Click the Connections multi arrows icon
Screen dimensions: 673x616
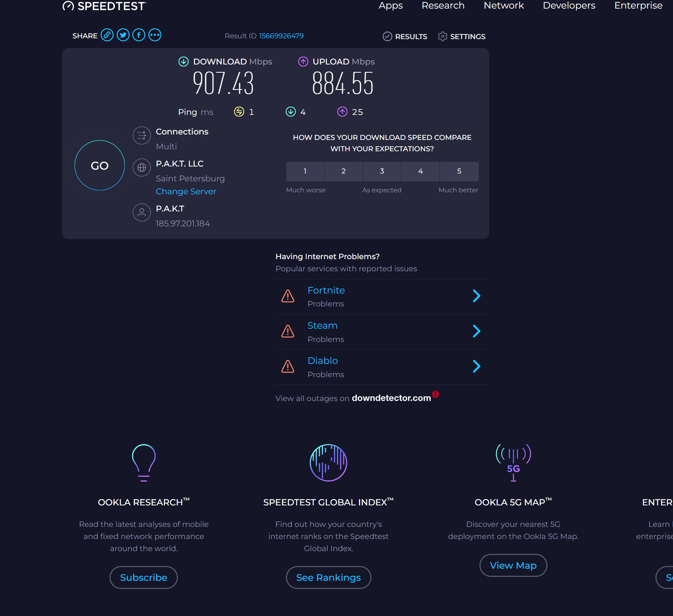pyautogui.click(x=142, y=136)
